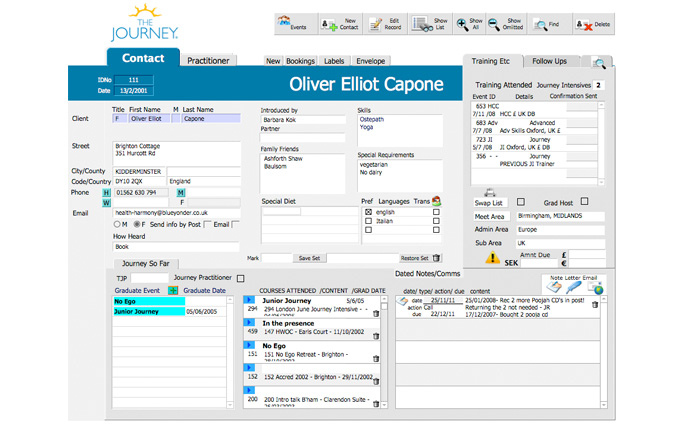Select the M gender radio button
This screenshot has height=425, width=688.
click(x=117, y=224)
